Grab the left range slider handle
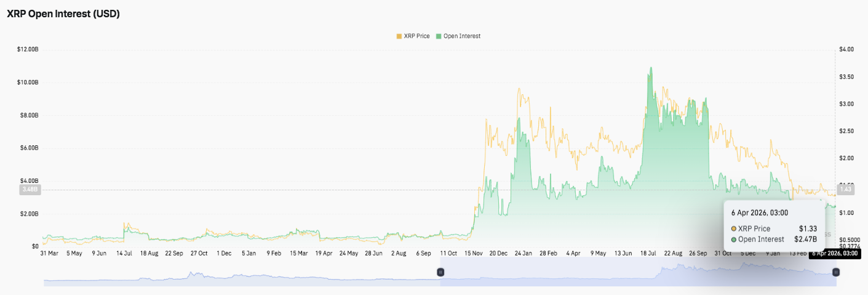Screen dimensions: 868x295 pyautogui.click(x=440, y=272)
